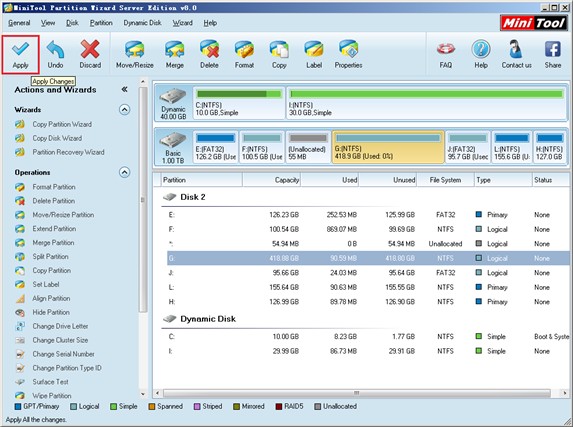Select the L: partition row

click(368, 287)
